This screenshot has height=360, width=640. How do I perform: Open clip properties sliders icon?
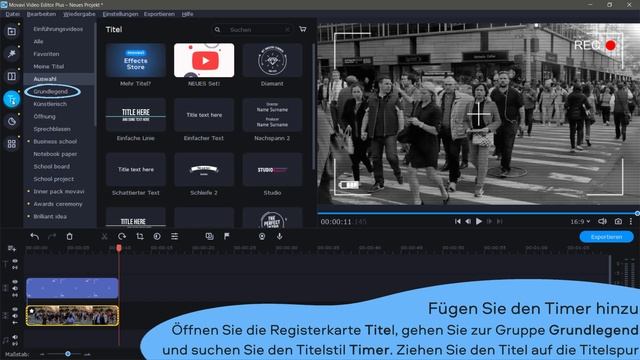click(x=174, y=236)
